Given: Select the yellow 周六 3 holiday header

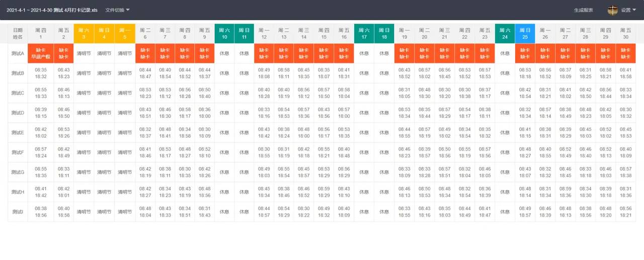Looking at the screenshot, I should point(84,34).
